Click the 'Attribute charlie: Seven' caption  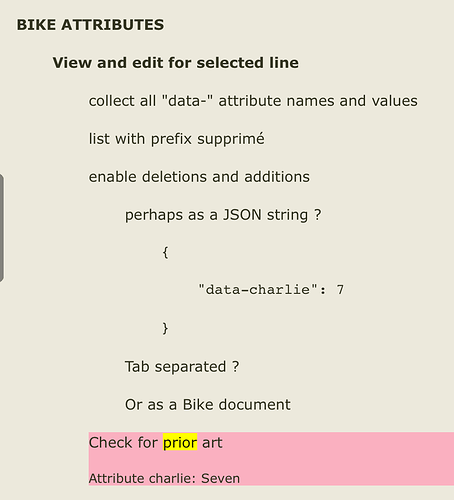(164, 478)
